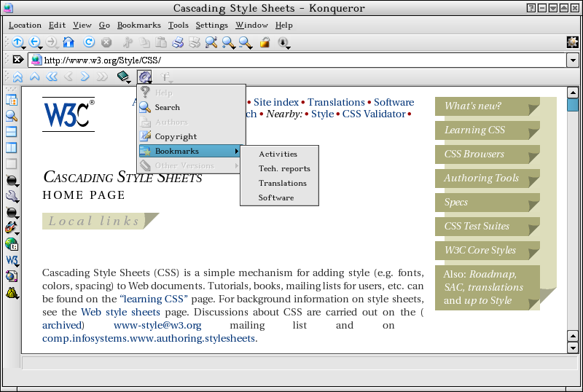Choose Copyright in the popup menu
The width and height of the screenshot is (583, 392).
coord(176,136)
